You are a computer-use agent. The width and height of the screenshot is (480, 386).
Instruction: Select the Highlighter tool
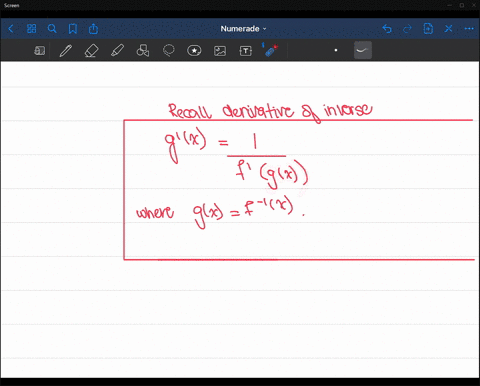coord(117,51)
